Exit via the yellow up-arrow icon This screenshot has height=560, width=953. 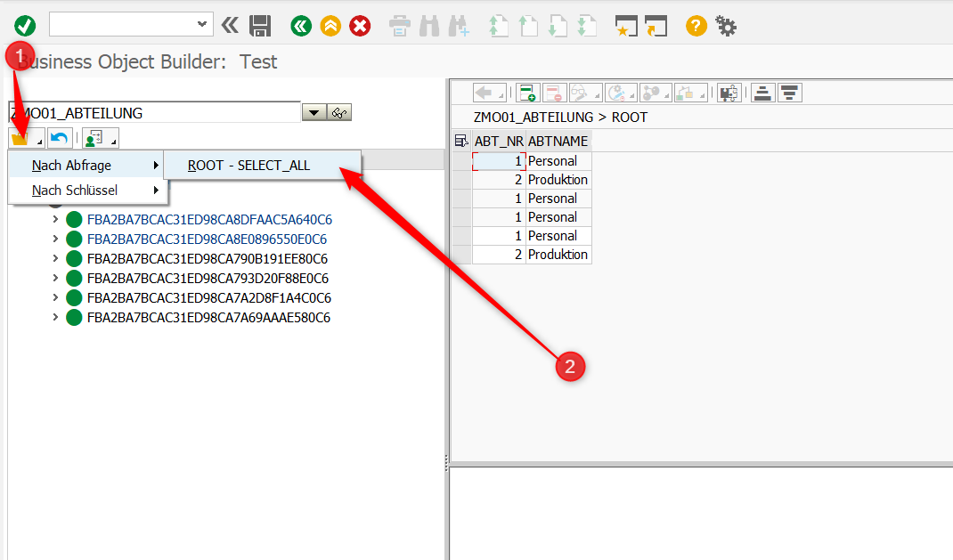(330, 26)
